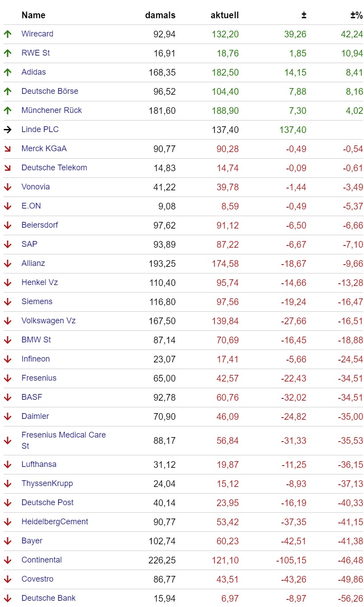
Task: Open the Volkswagen Vz stock page
Action: coord(48,321)
